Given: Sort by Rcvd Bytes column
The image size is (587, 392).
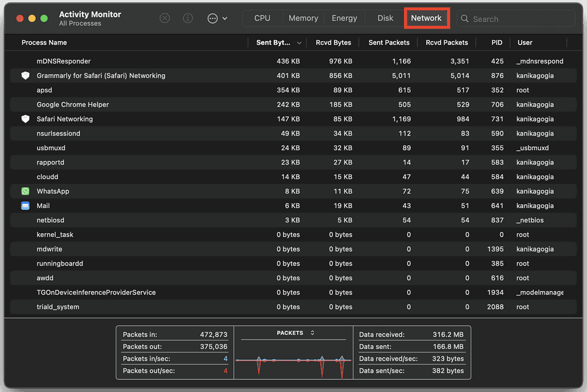Looking at the screenshot, I should [x=333, y=42].
